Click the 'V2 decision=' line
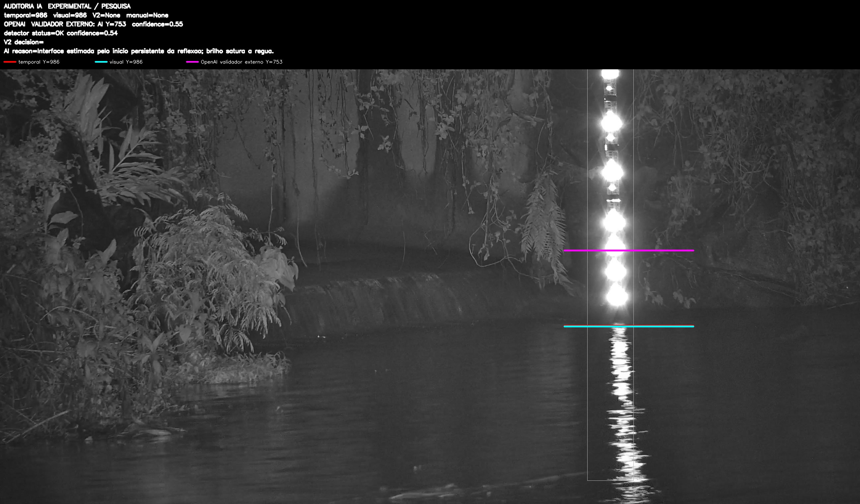The image size is (860, 504). tap(24, 42)
